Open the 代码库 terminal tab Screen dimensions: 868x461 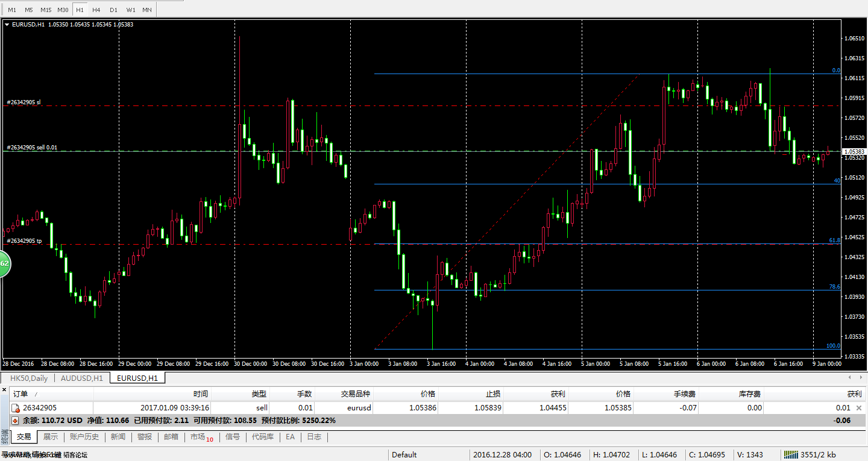(263, 437)
